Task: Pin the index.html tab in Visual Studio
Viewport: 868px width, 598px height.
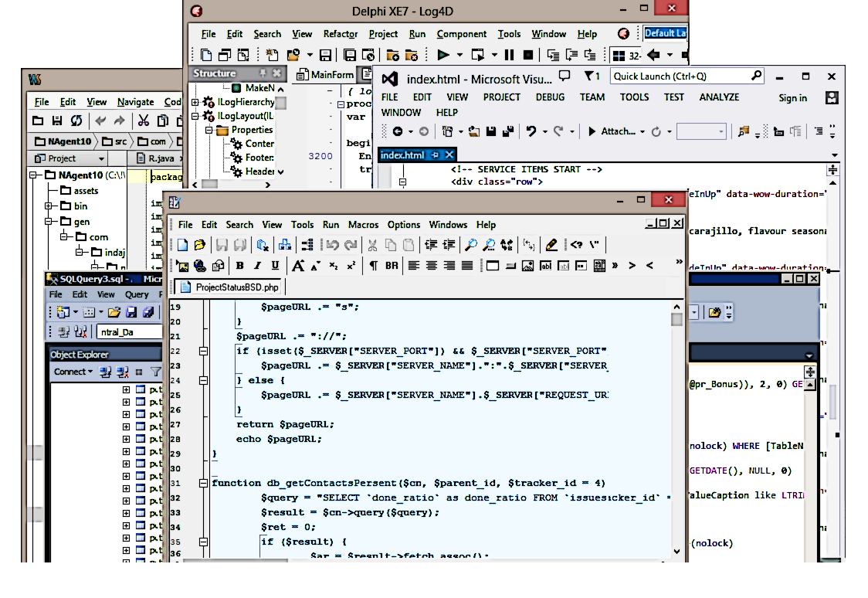Action: (x=436, y=155)
